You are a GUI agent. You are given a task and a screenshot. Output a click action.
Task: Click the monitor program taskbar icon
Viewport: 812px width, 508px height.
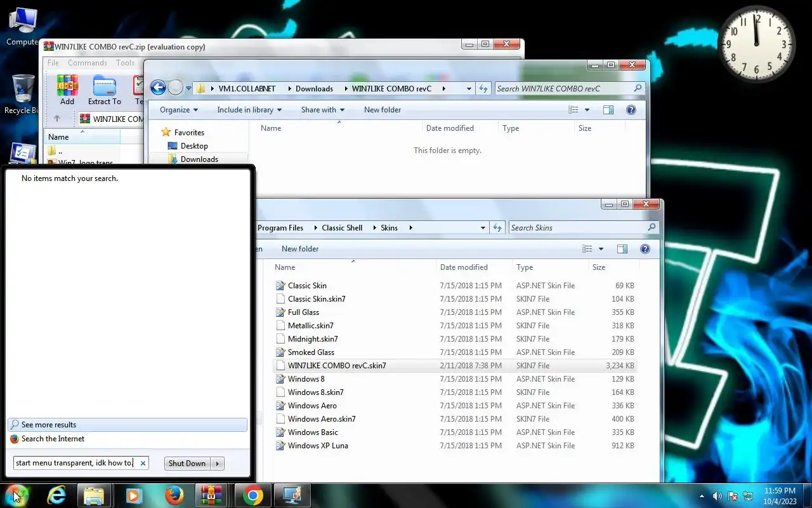click(292, 495)
